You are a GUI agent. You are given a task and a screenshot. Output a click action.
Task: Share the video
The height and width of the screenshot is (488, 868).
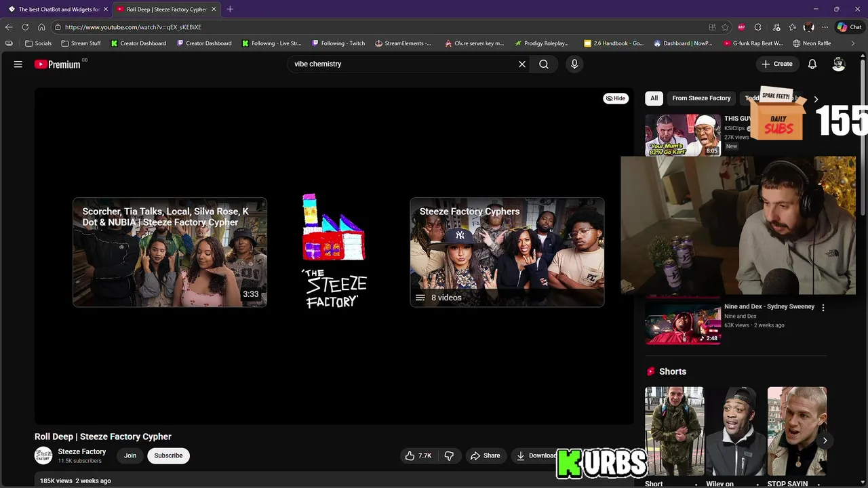coord(486,455)
